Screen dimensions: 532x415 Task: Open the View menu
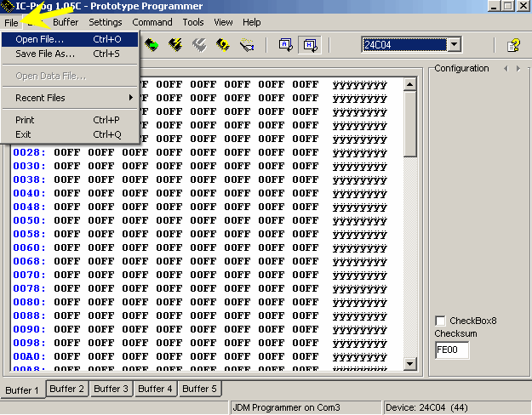[223, 22]
